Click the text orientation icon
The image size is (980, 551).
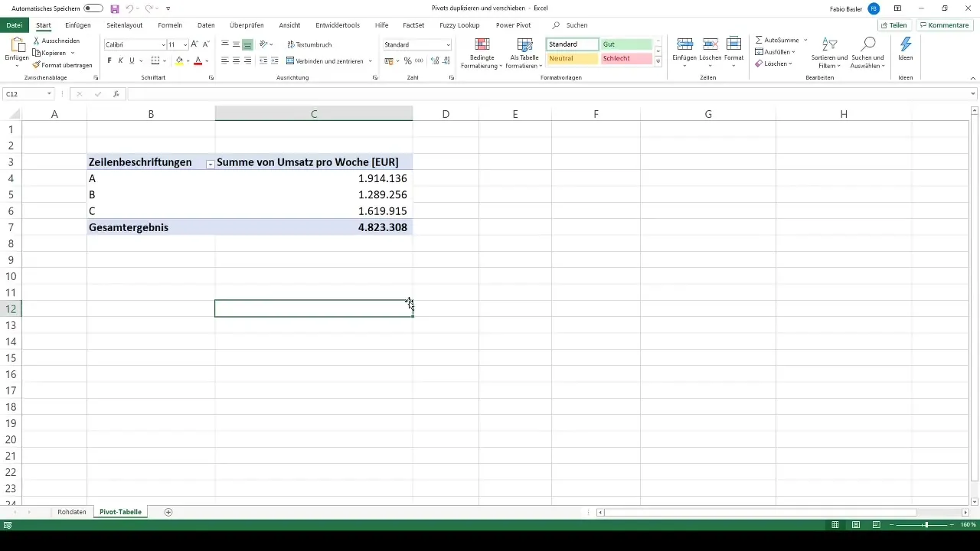264,44
